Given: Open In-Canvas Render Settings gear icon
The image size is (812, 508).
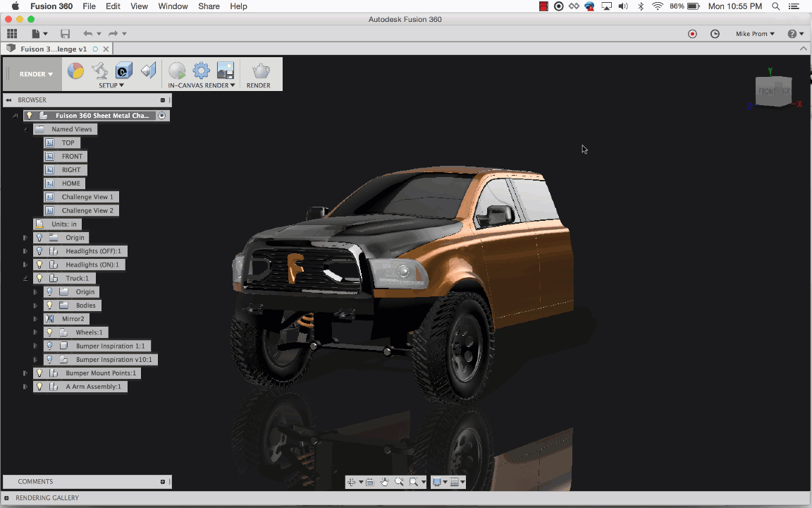Looking at the screenshot, I should click(202, 71).
